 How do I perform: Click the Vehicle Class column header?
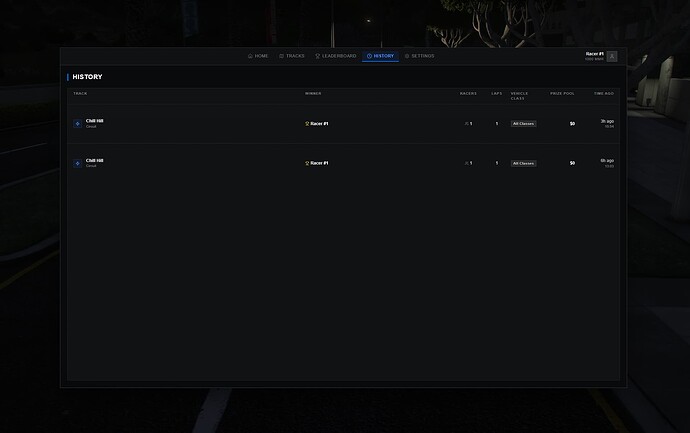[519, 95]
